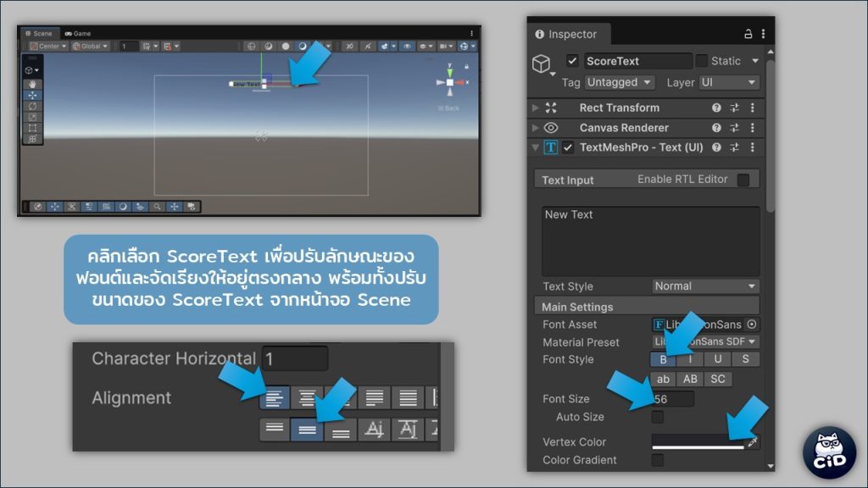
Task: Open the Vertex Color swatch
Action: [698, 442]
